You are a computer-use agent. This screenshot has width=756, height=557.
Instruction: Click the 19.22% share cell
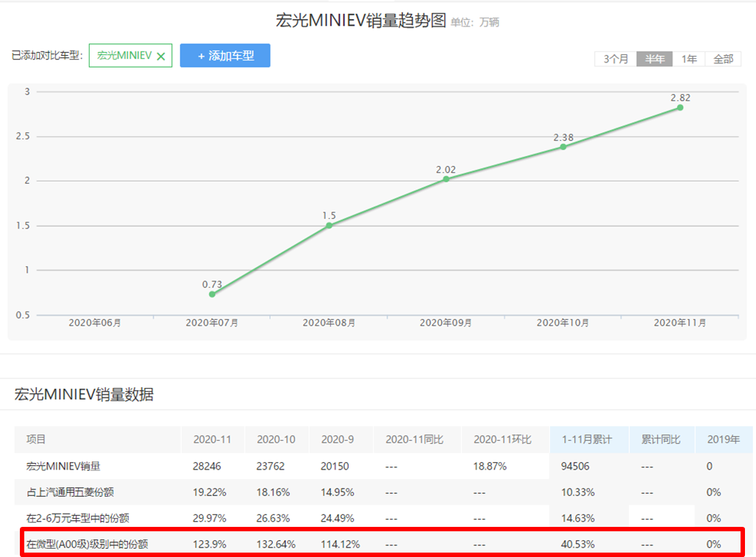tap(210, 492)
